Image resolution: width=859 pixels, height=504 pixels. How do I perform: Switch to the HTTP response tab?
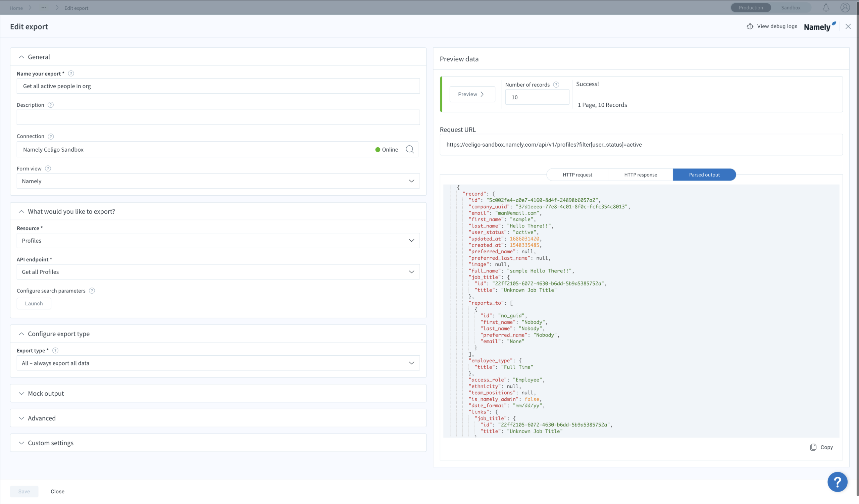pos(641,175)
